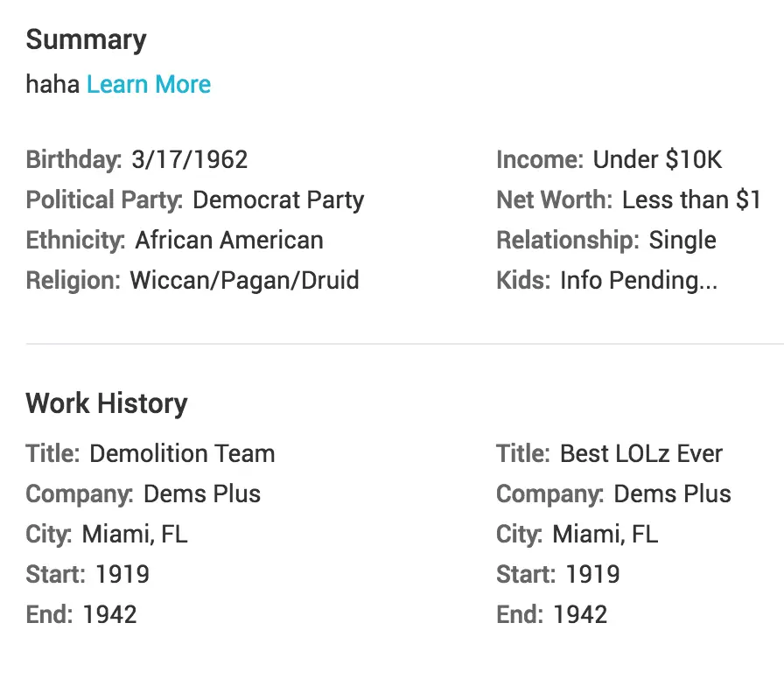
Task: Click Miami, FL city in second job
Action: [x=605, y=534]
